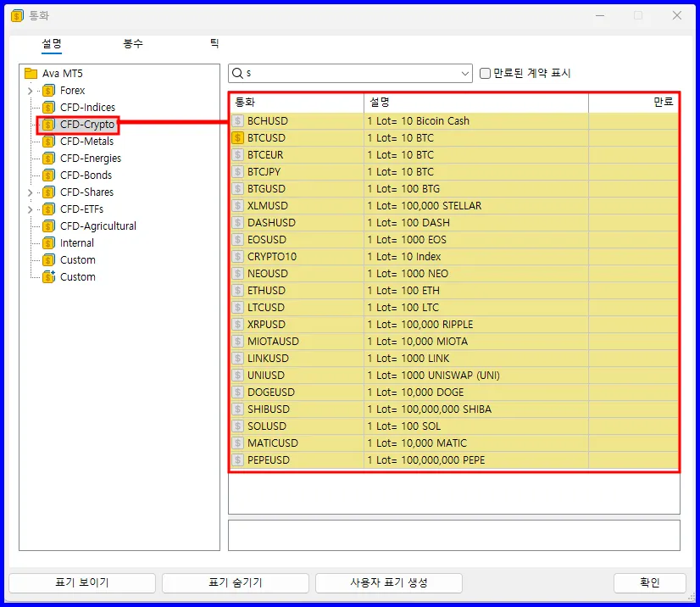Click the PEPEUSD symbol dollar icon
This screenshot has height=607, width=700.
237,460
